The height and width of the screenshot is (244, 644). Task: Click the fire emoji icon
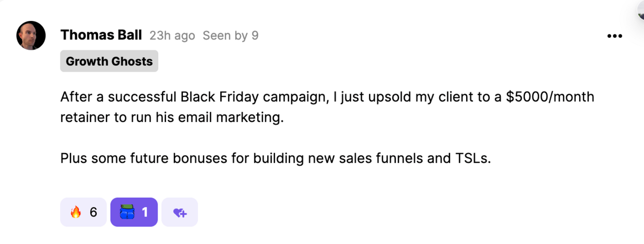[x=76, y=213]
